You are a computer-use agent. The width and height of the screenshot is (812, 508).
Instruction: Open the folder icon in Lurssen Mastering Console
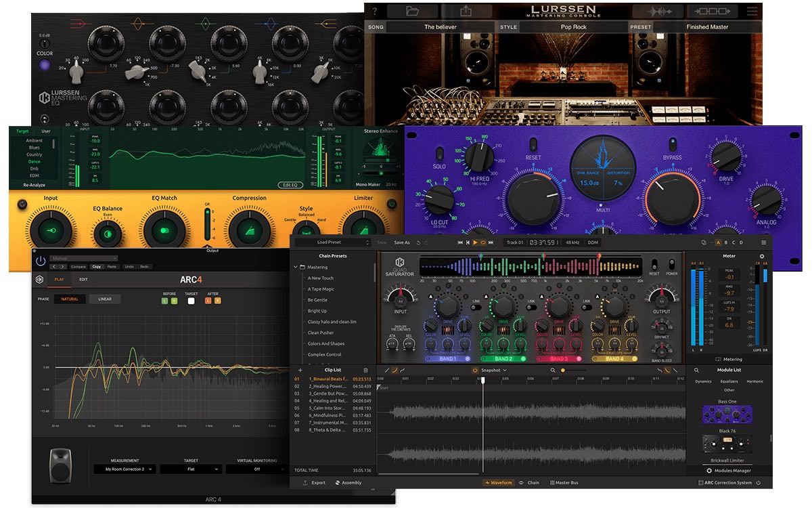pos(412,11)
